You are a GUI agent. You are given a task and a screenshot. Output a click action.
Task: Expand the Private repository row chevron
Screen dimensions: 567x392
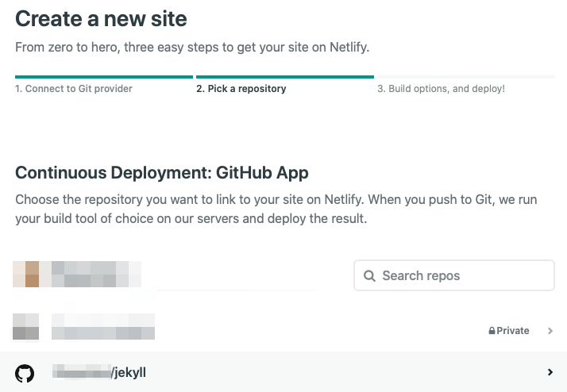pos(550,331)
